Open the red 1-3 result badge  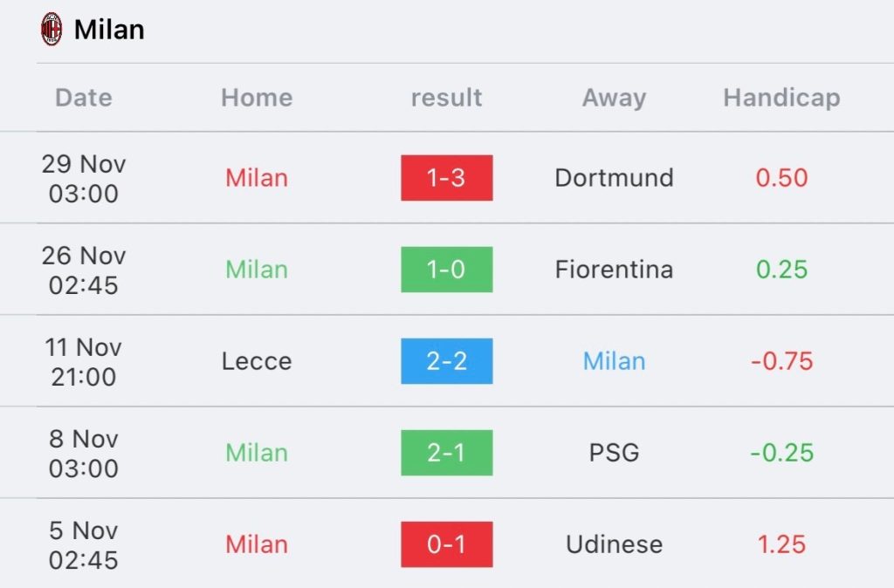(x=446, y=178)
